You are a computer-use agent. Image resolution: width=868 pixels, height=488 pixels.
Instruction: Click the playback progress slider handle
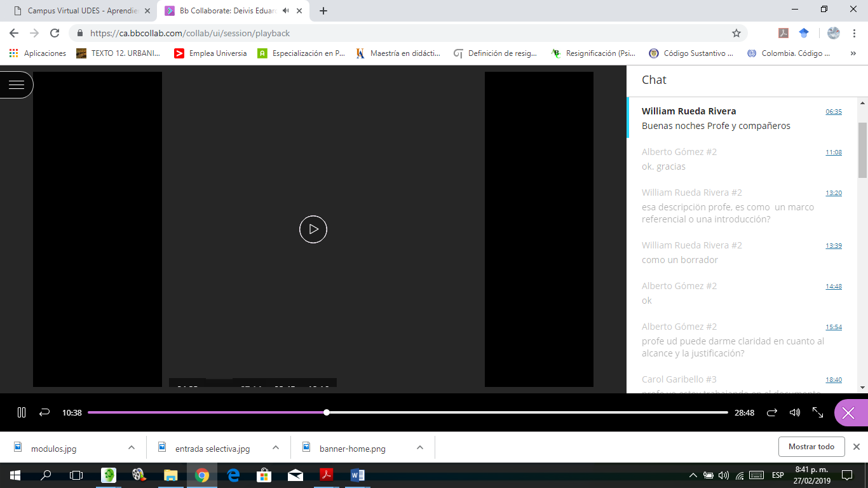327,412
